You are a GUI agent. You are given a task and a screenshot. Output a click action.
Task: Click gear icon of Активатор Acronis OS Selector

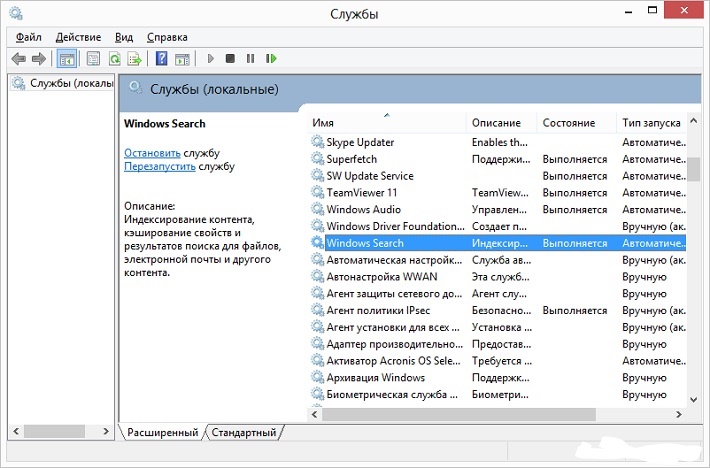point(317,360)
